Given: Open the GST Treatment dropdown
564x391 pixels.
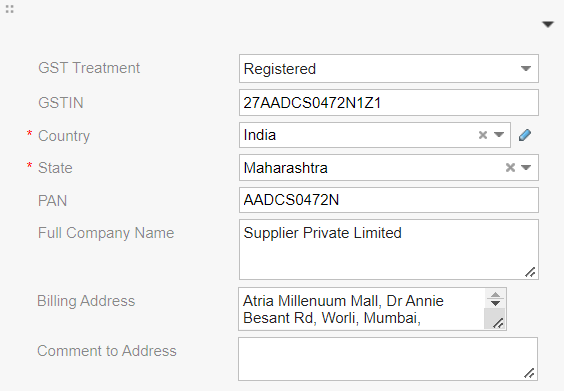Looking at the screenshot, I should point(389,68).
